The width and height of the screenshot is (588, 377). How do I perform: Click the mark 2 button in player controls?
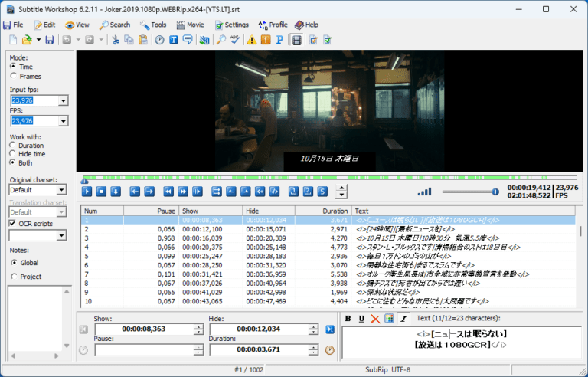click(x=308, y=192)
